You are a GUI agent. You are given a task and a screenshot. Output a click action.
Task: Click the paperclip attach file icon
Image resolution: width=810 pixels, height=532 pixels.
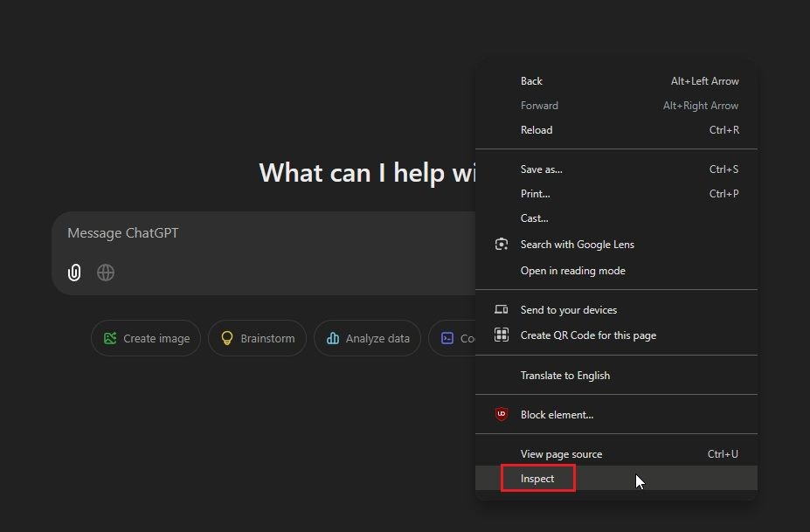[x=74, y=273]
